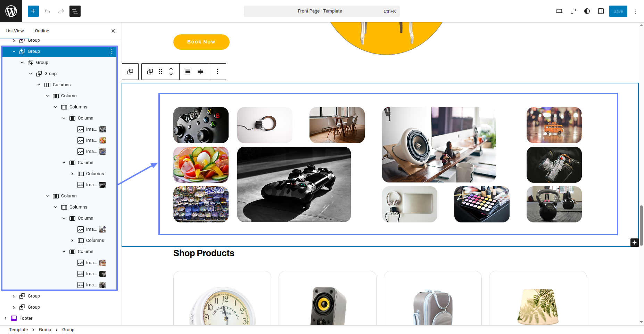
Task: Click the blue block inserter plus button
Action: tap(33, 11)
